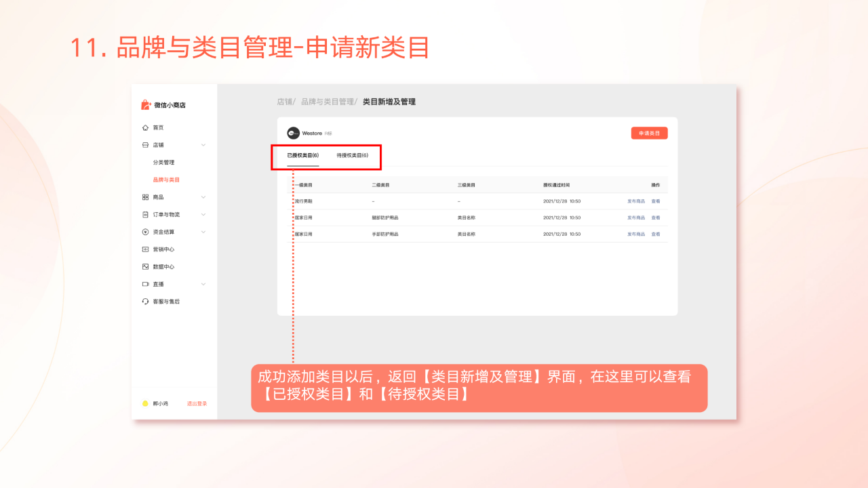
Task: Click the 商品 grid icon
Action: (x=145, y=197)
